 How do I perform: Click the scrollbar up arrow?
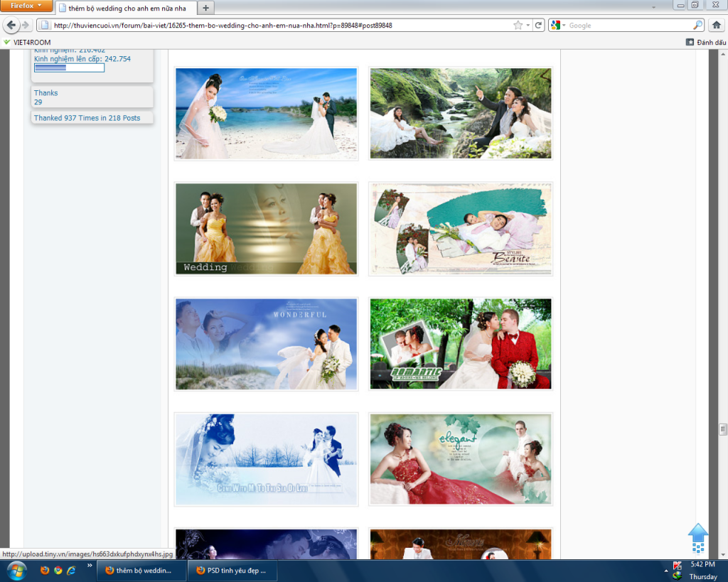click(x=723, y=53)
